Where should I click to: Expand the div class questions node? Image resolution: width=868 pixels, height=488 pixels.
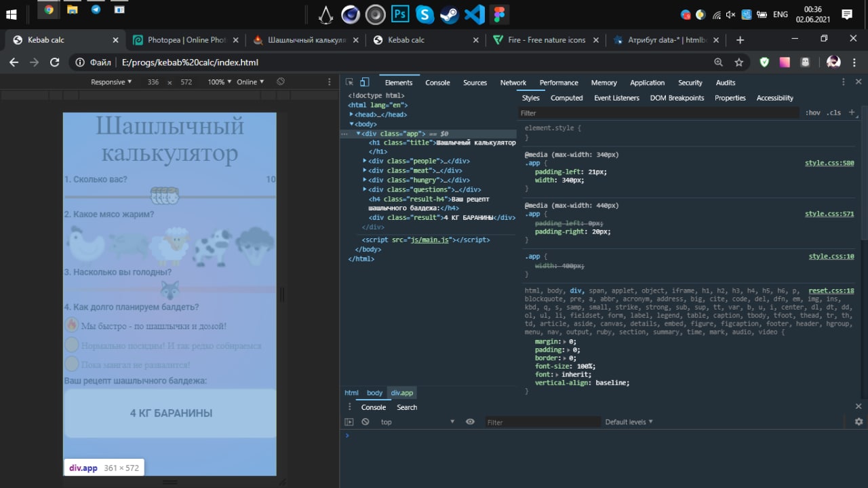[x=365, y=189]
